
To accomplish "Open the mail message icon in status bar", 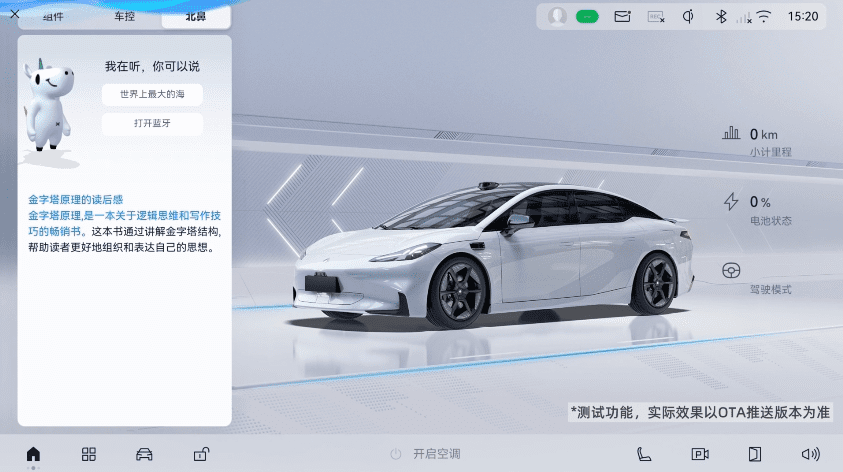I will (x=622, y=16).
